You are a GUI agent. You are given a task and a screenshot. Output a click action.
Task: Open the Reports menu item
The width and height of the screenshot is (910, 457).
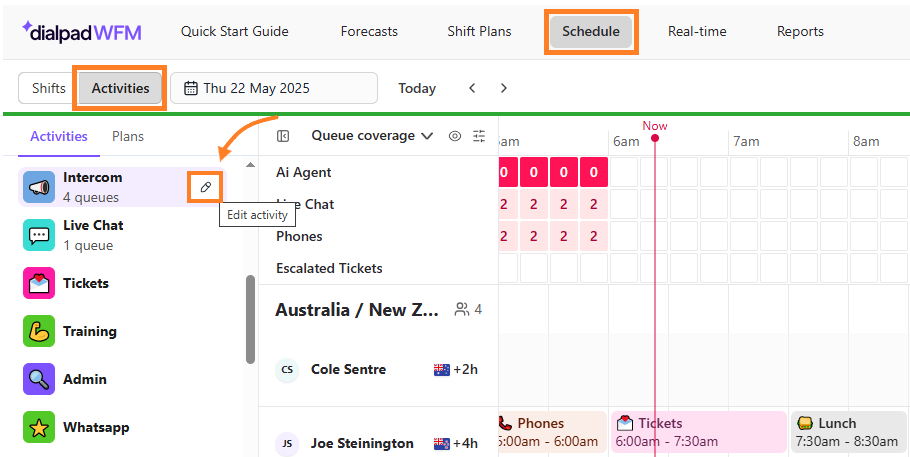click(800, 31)
